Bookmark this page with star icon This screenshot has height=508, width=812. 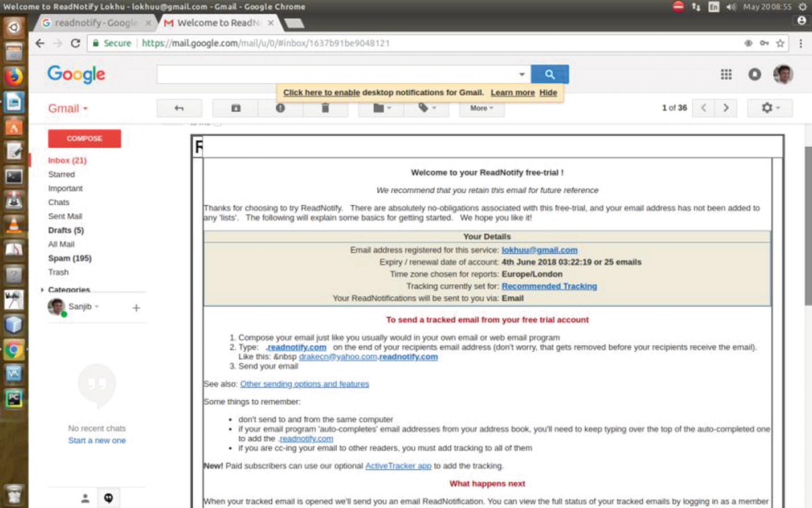click(780, 43)
